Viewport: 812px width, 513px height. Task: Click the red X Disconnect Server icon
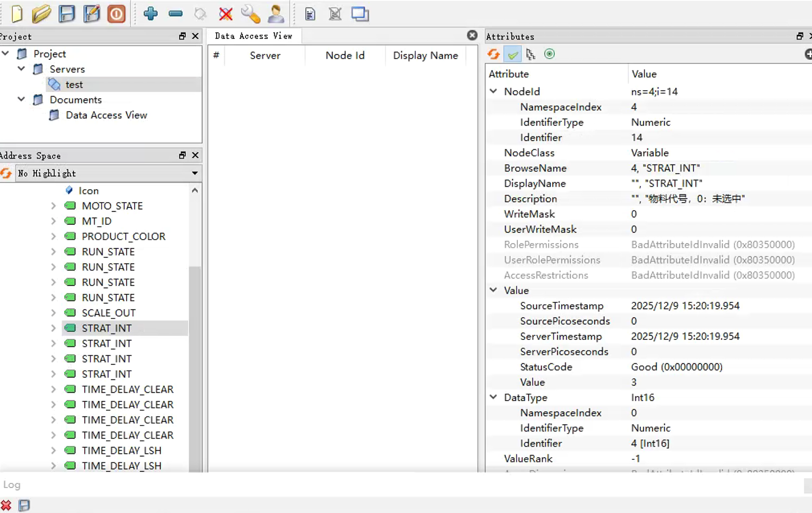coord(226,14)
